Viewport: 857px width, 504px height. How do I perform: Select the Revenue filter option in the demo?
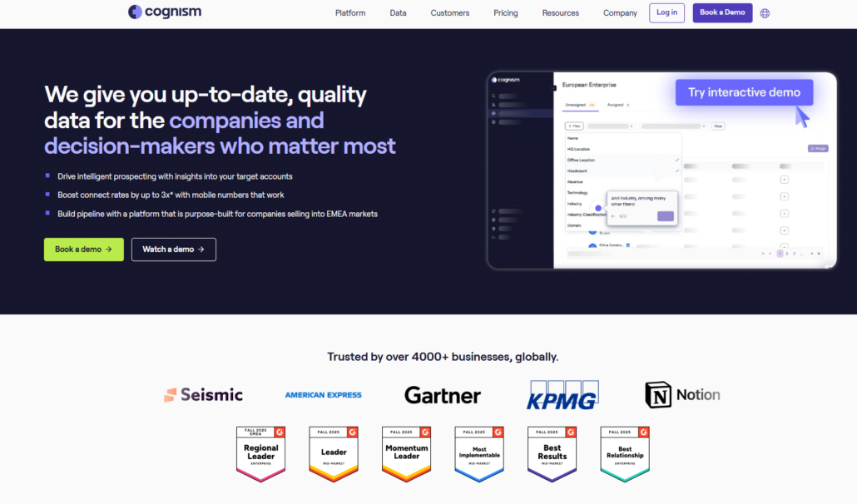coord(577,181)
